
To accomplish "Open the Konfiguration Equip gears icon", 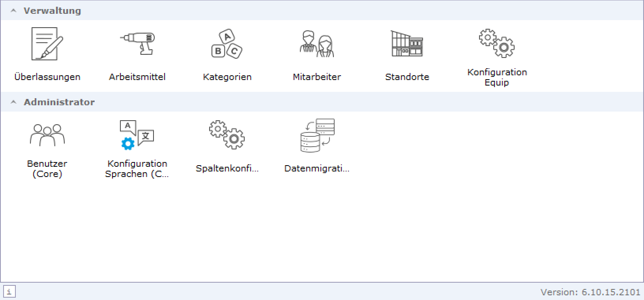I will tap(497, 43).
